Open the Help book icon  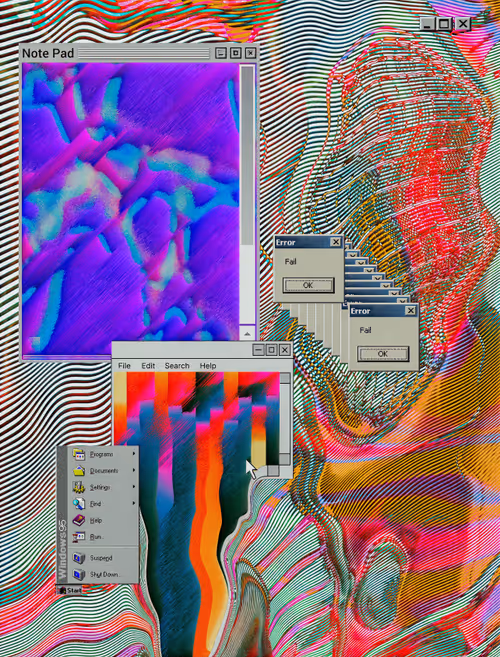79,520
